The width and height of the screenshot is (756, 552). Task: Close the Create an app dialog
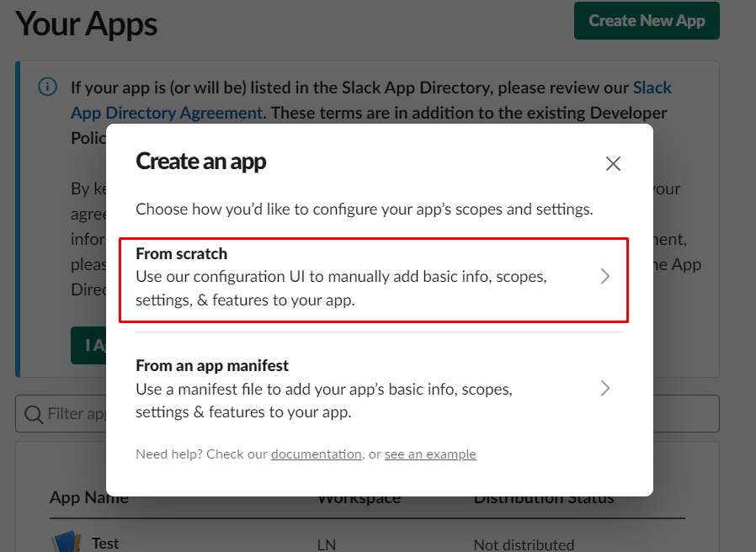613,164
